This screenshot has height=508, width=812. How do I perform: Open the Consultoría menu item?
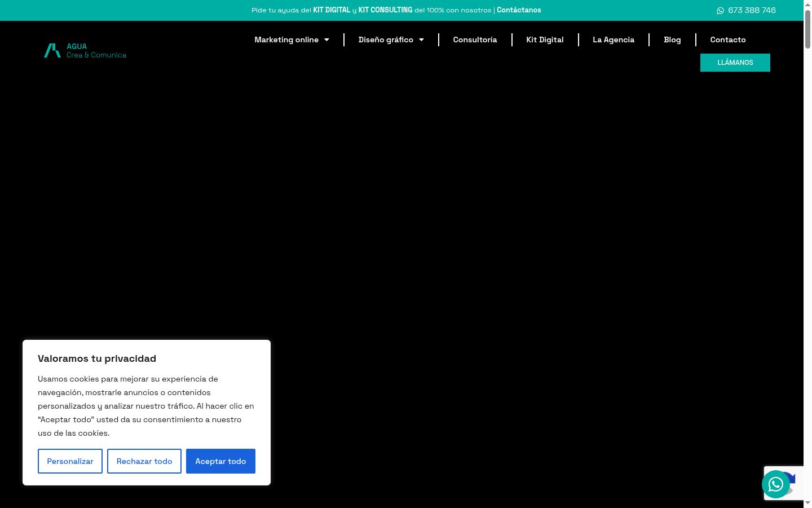(475, 40)
